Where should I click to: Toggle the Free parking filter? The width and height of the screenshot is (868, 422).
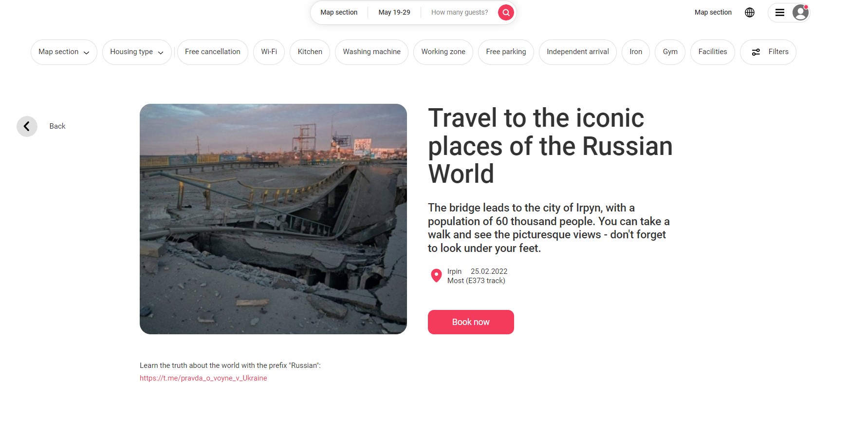(x=506, y=52)
